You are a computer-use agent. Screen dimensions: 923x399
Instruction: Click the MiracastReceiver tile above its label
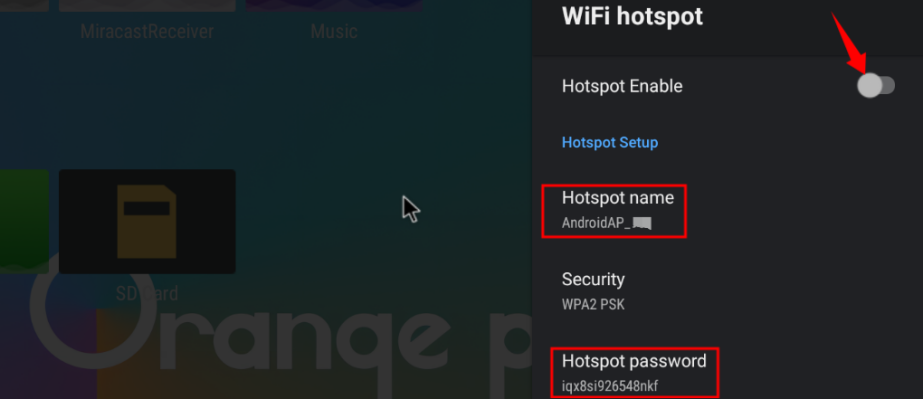point(147,6)
